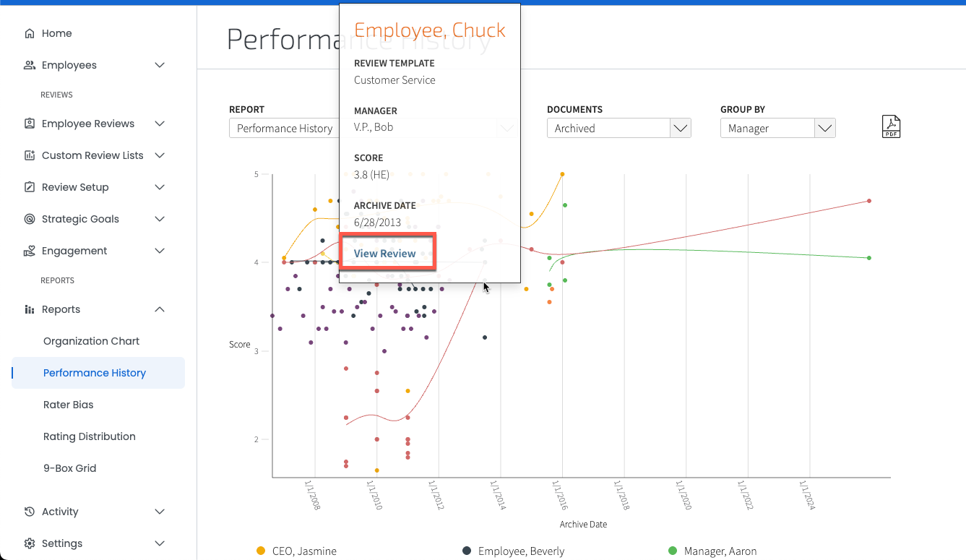
Task: Expand the Employees menu chevron
Action: (160, 65)
